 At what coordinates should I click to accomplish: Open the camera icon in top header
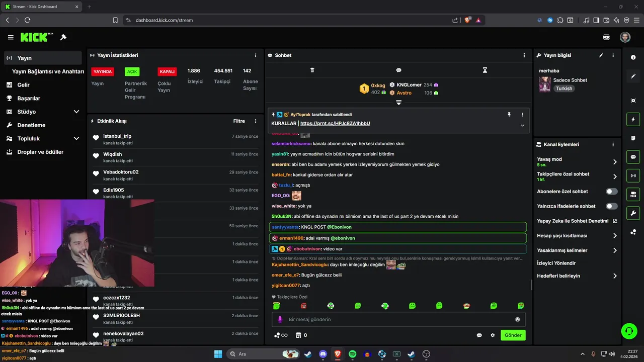click(x=606, y=37)
